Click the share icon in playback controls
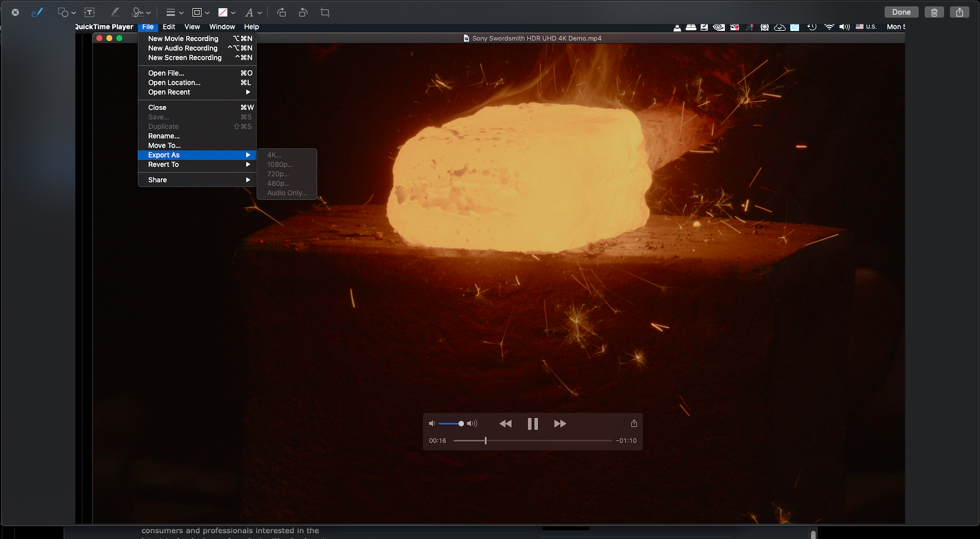980x539 pixels. 634,424
